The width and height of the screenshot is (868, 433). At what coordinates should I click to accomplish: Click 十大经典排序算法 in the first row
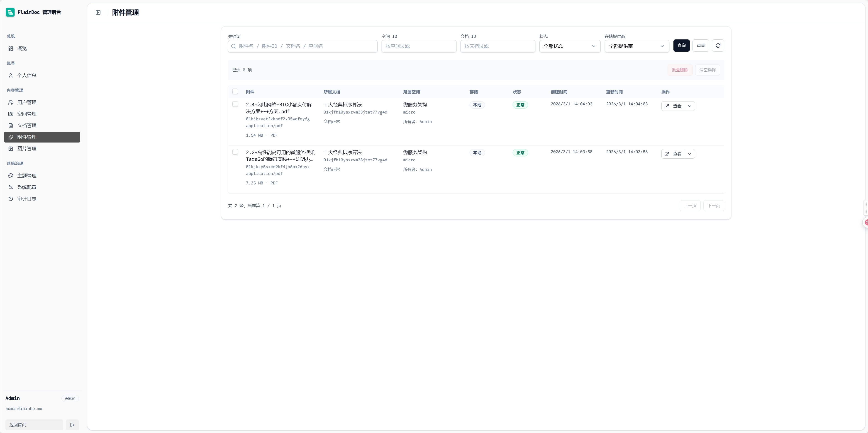point(342,105)
